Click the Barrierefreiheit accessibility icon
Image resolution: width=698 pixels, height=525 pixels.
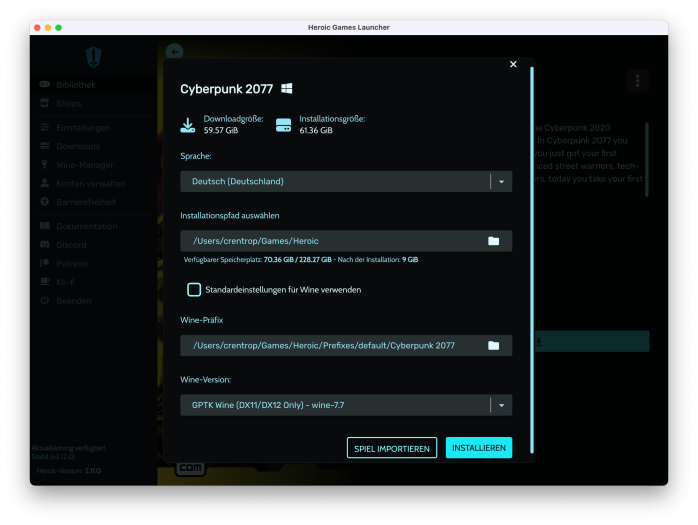tap(45, 202)
